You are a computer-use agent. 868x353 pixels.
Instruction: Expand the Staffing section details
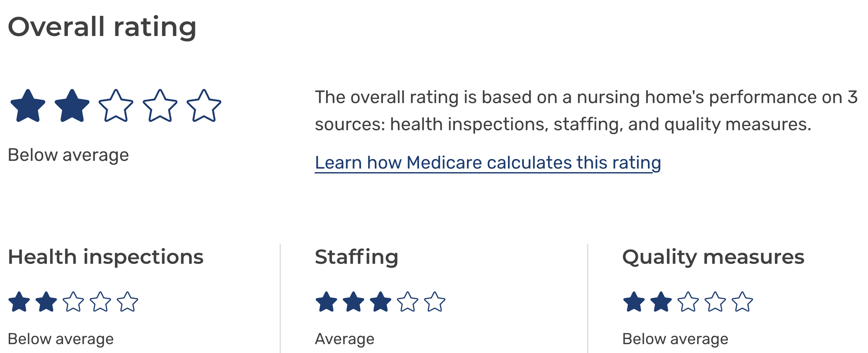tap(357, 257)
